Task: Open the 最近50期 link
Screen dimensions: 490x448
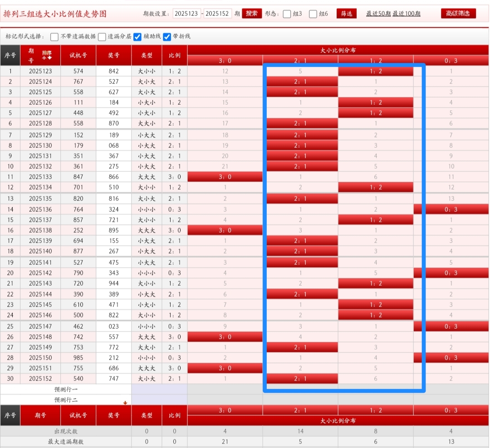Action: coord(378,14)
